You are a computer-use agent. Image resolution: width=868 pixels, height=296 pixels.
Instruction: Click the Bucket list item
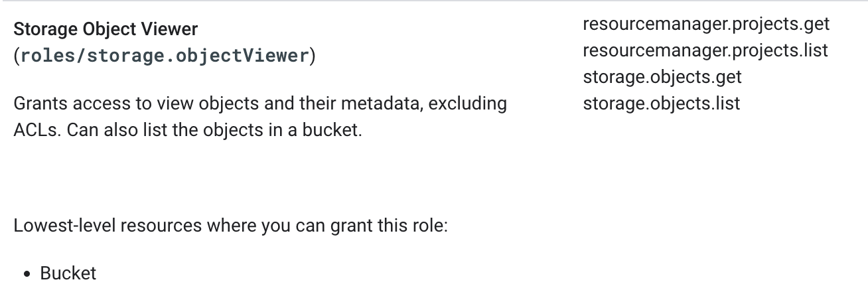tap(68, 273)
